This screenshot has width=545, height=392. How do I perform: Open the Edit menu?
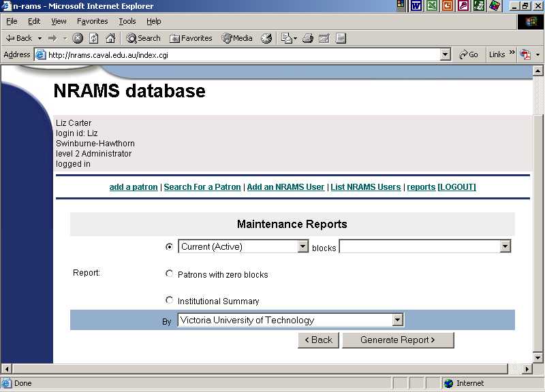click(34, 22)
